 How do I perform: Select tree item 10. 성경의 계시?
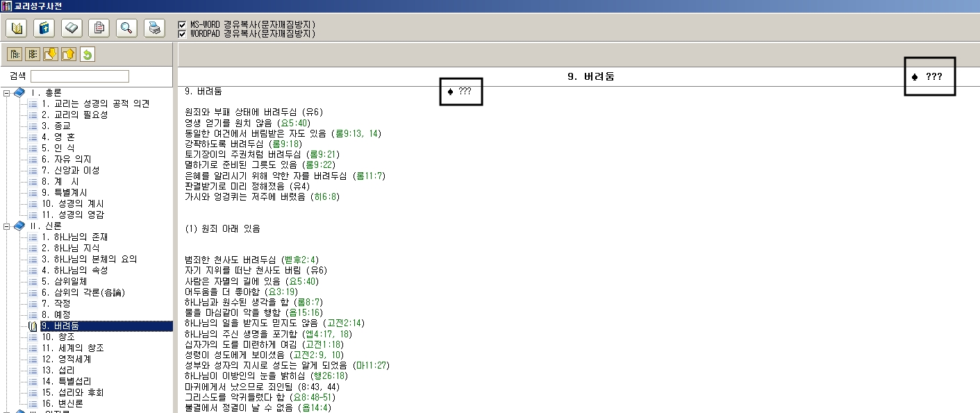(72, 204)
